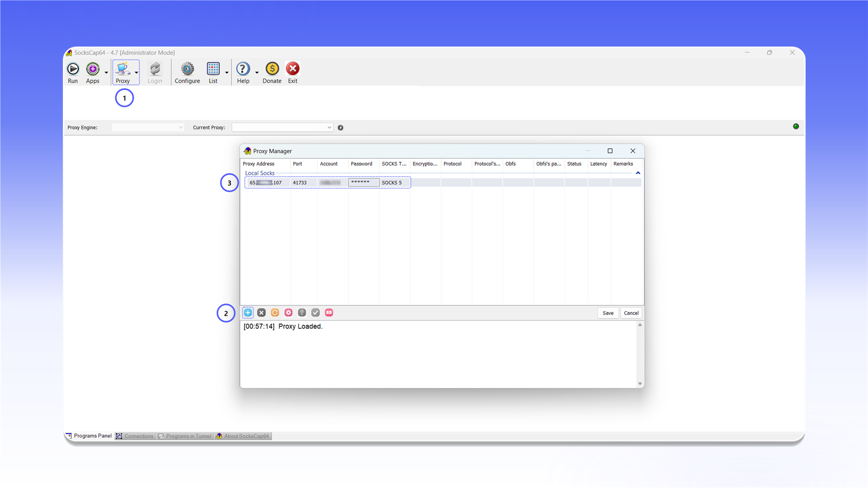Viewport: 868px width, 488px height.
Task: Click log panel scrollbar down arrow
Action: pos(640,384)
